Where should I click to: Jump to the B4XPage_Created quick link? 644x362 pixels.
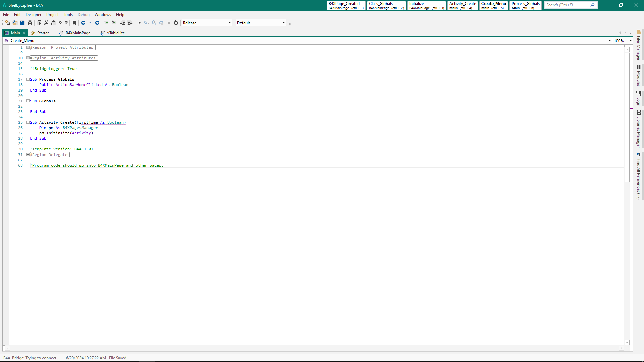pyautogui.click(x=345, y=5)
